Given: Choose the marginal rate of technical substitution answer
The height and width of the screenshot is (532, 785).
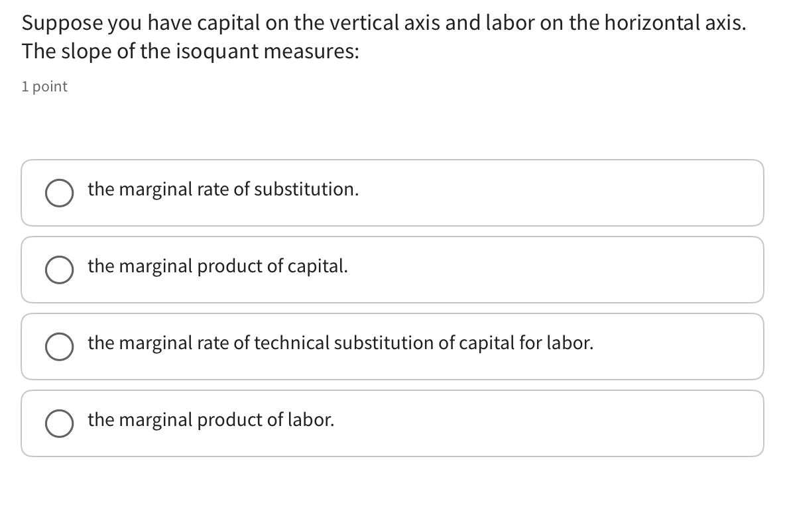Looking at the screenshot, I should tap(59, 346).
